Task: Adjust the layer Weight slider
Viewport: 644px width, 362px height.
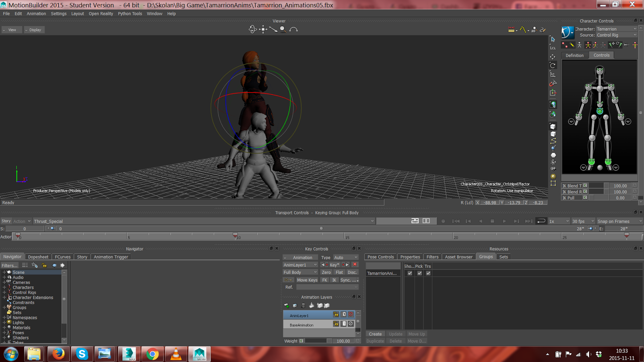Action: [318, 341]
